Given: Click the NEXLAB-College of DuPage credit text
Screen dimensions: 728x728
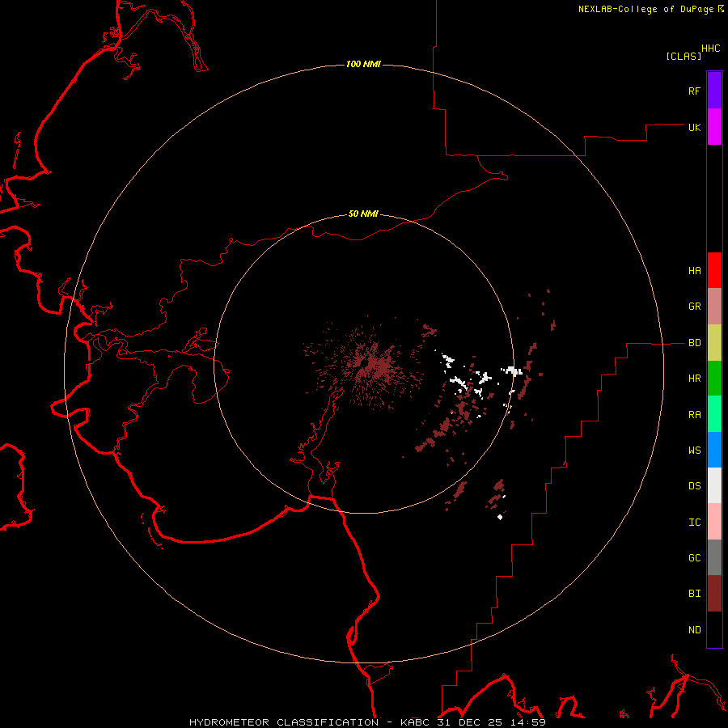Looking at the screenshot, I should pyautogui.click(x=645, y=9).
